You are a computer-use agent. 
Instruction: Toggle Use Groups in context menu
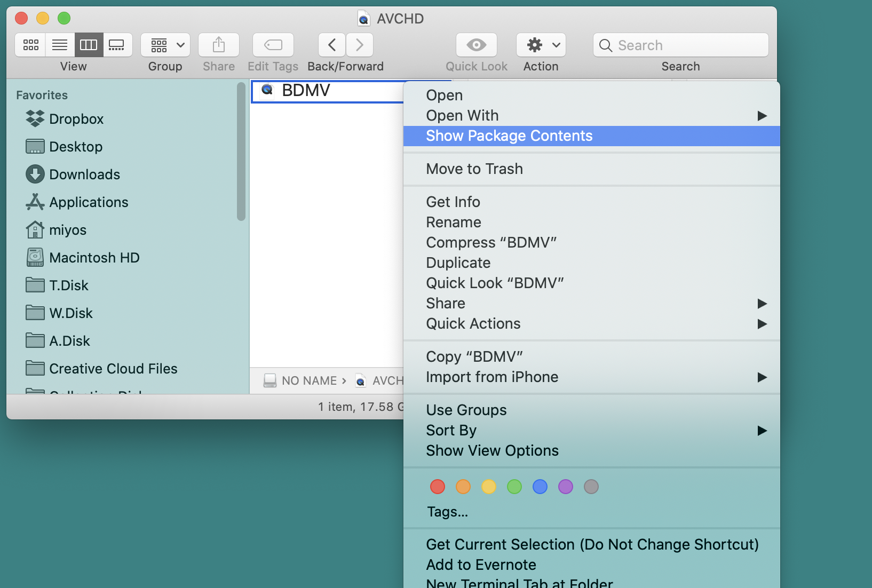coord(466,410)
